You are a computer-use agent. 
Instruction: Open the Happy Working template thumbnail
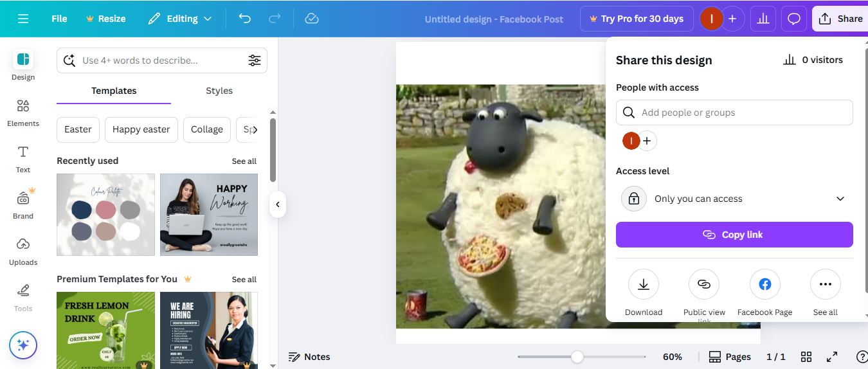click(x=209, y=215)
